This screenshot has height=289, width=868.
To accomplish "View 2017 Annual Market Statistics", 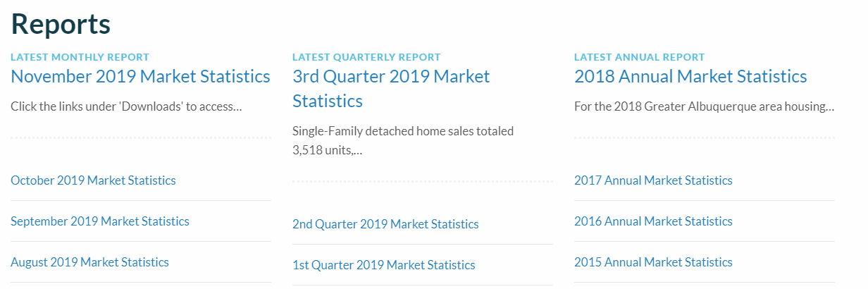I will point(653,180).
